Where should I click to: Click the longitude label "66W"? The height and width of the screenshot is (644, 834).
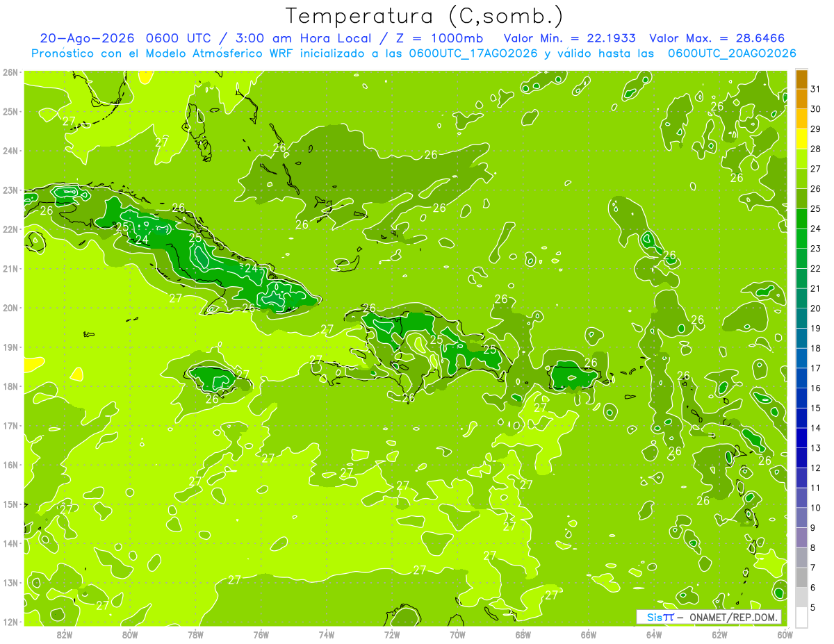(x=589, y=634)
